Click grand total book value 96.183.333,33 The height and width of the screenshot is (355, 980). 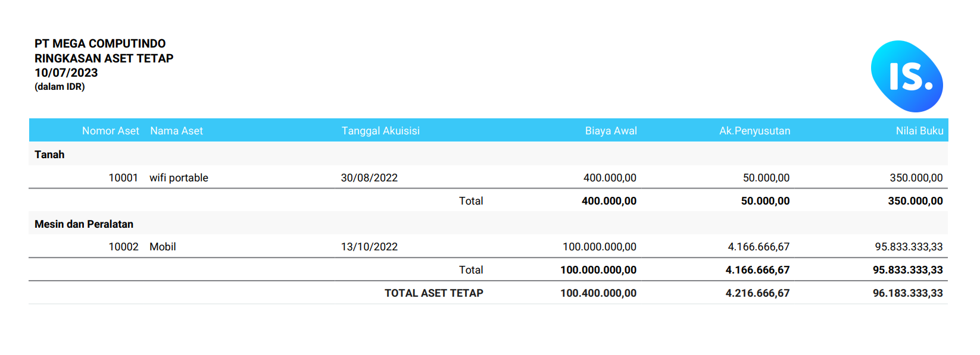pos(907,293)
